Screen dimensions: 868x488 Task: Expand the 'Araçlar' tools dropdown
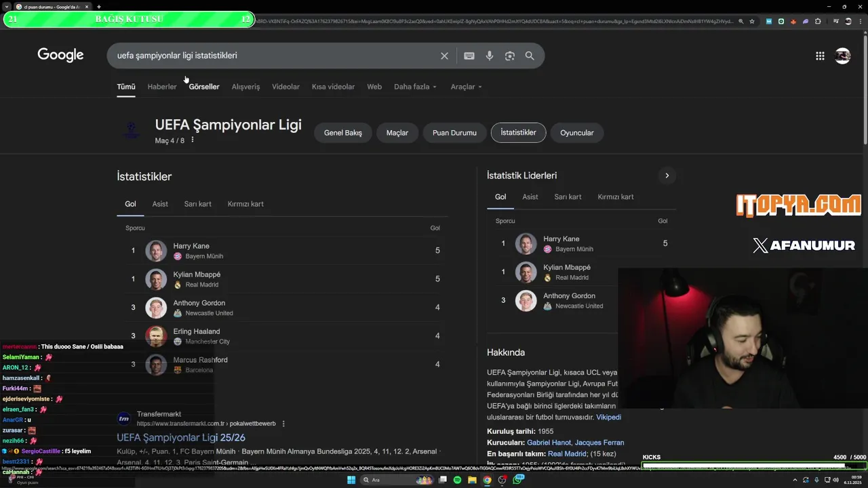(466, 87)
